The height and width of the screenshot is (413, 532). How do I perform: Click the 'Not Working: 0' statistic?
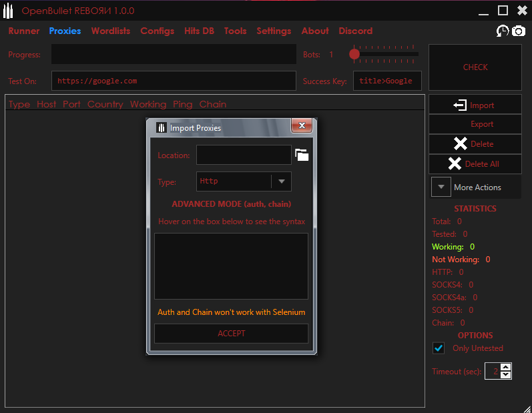click(461, 260)
